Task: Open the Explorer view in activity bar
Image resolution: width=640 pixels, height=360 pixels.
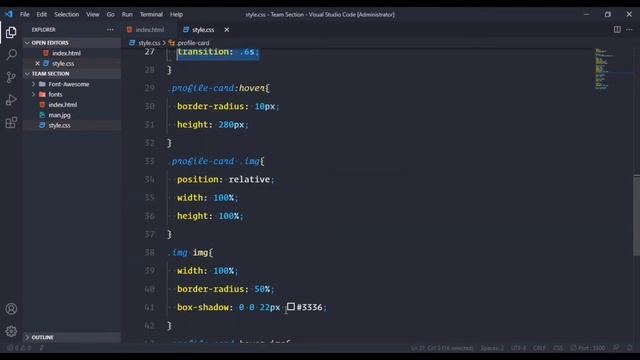Action: point(11,32)
